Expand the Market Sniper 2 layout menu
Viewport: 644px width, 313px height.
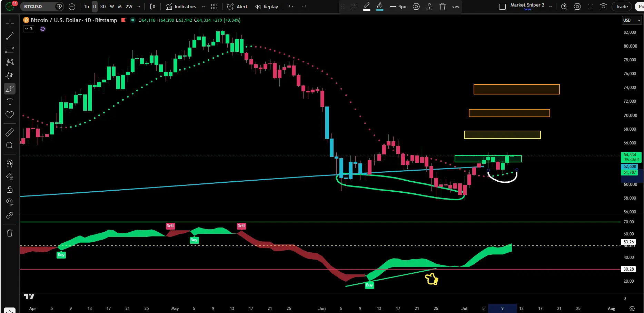(x=551, y=7)
